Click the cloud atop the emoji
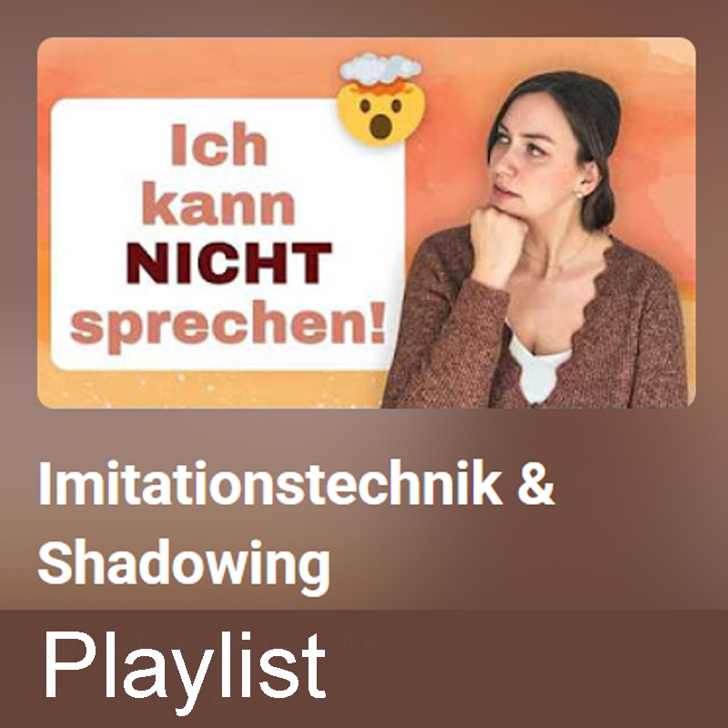This screenshot has height=728, width=728. [380, 68]
